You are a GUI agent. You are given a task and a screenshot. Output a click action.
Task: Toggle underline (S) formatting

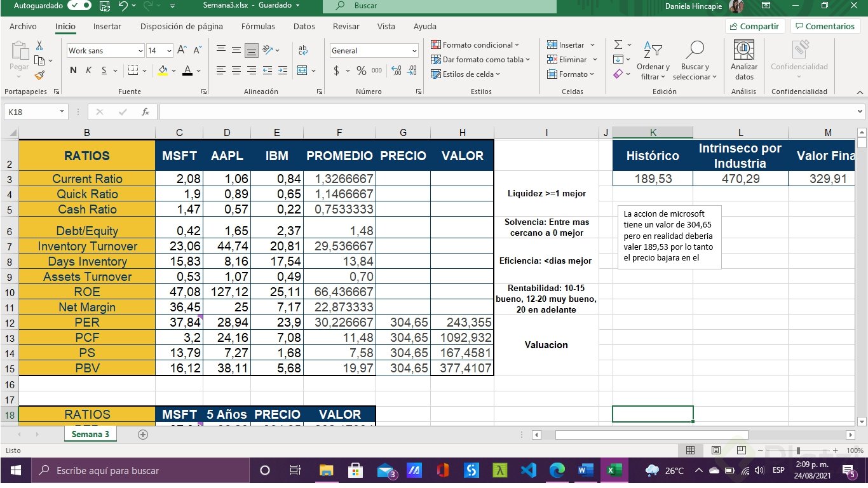click(x=104, y=71)
